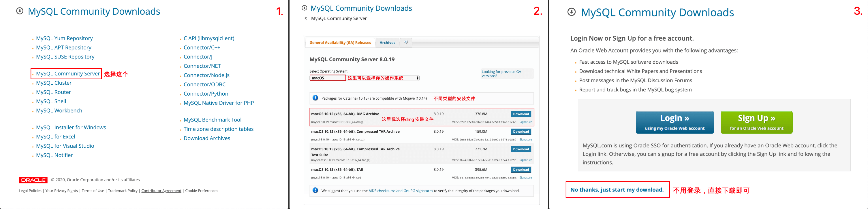Viewport: 868px width, 209px height.
Task: Download the 395.6M macOS TAR package
Action: coord(521,170)
